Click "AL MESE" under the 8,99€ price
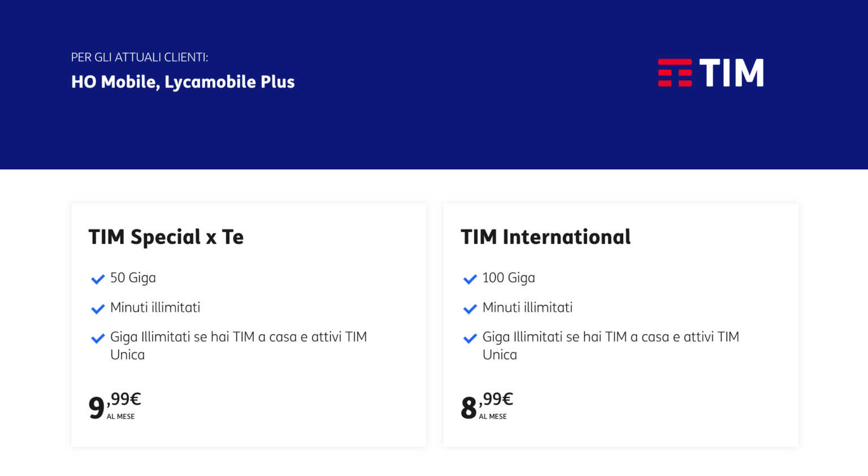This screenshot has height=476, width=868. pyautogui.click(x=493, y=417)
